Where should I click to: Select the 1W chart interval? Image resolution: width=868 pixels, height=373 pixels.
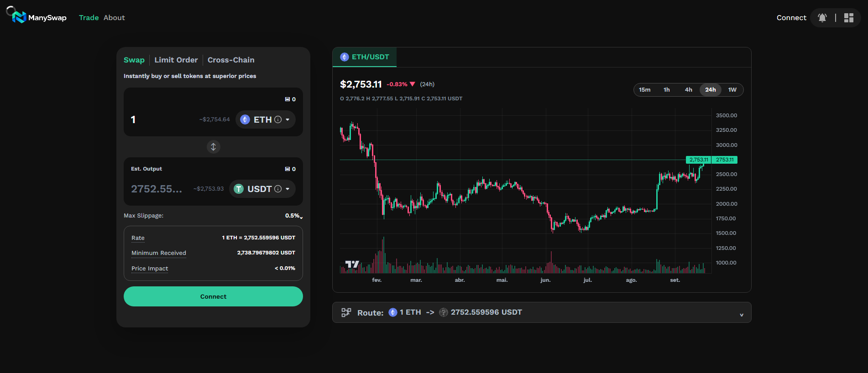point(732,90)
